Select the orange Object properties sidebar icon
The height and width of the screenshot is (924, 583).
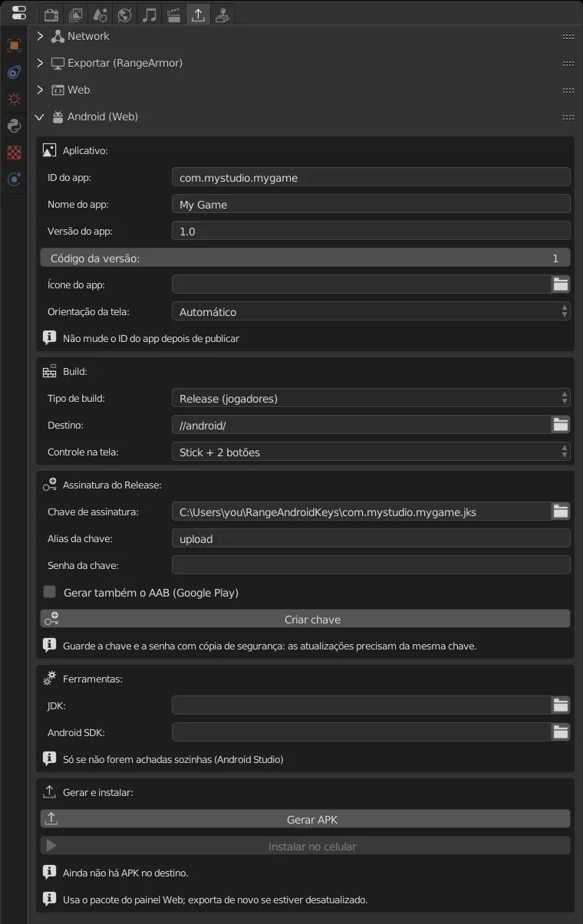(14, 45)
